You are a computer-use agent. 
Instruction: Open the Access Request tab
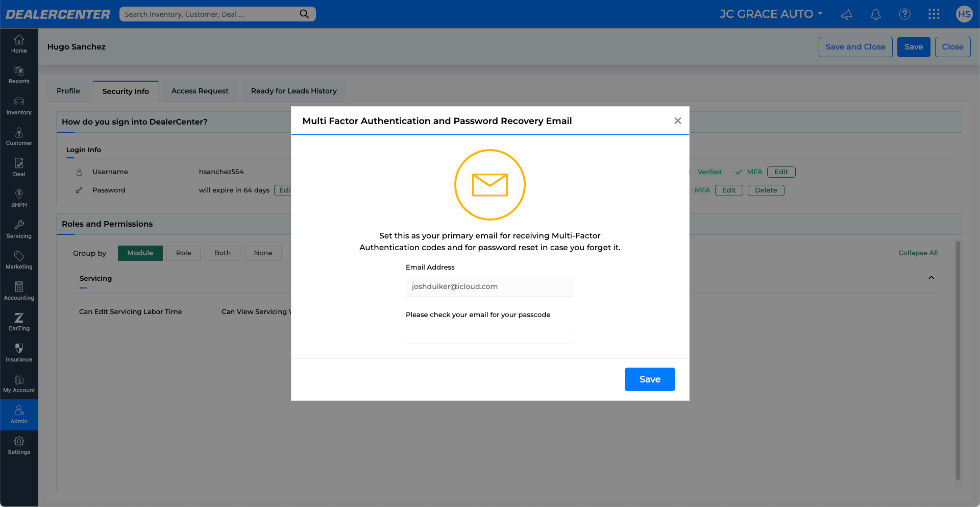pos(200,91)
